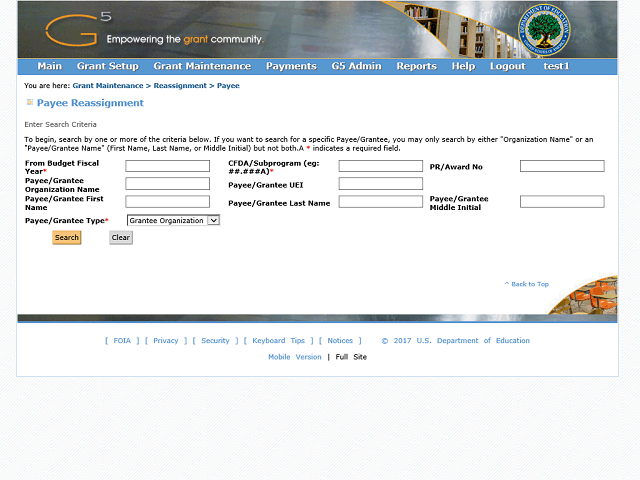Click the 2017 U.S. Department of Education link
This screenshot has height=480, width=640.
(x=456, y=340)
